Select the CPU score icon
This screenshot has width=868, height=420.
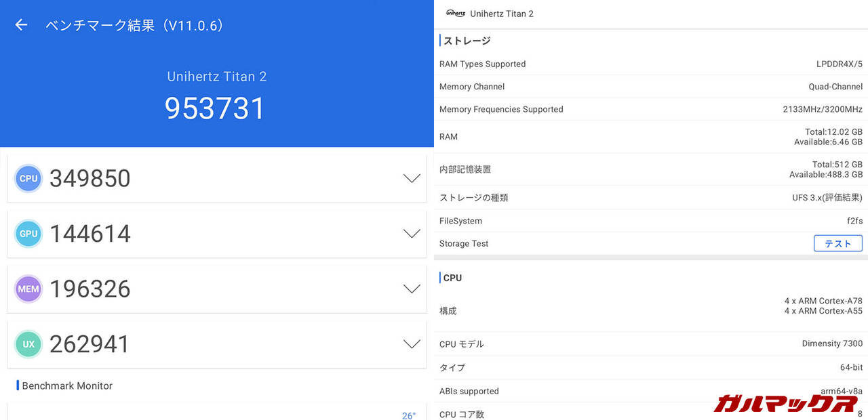coord(28,178)
